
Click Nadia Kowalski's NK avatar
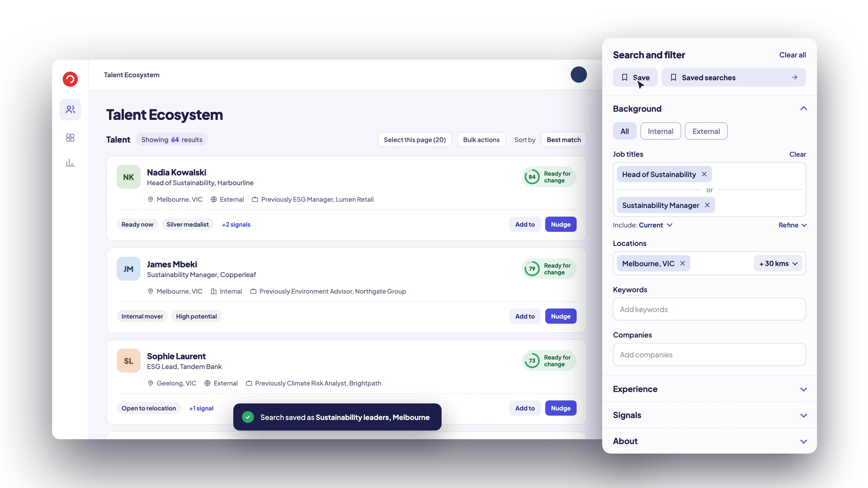pos(128,177)
